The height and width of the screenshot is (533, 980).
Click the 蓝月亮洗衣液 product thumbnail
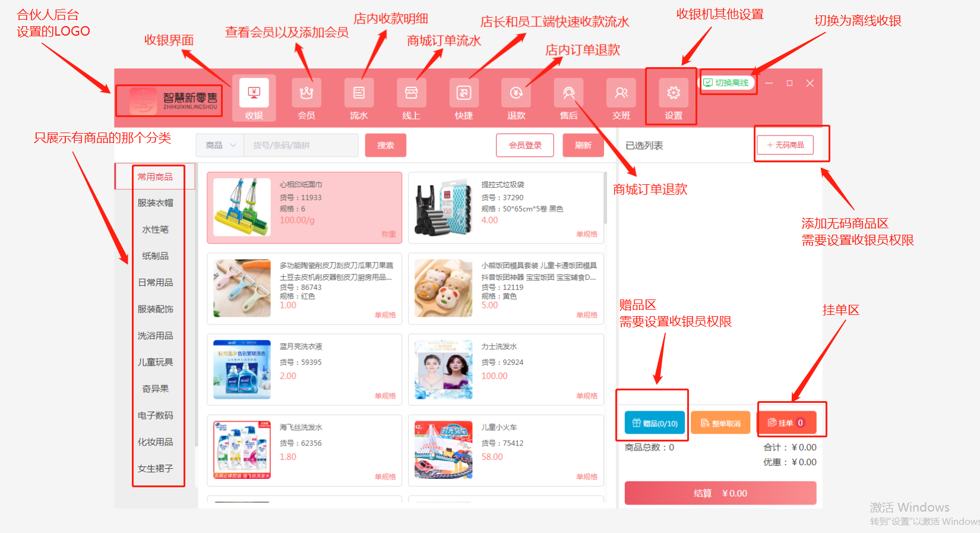click(242, 369)
